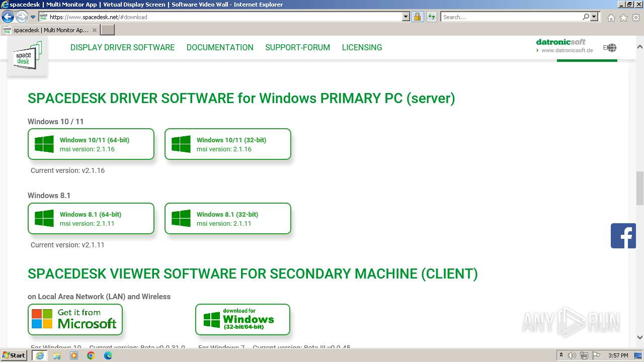Open File Explorer taskbar icon
This screenshot has height=362, width=644.
57,355
